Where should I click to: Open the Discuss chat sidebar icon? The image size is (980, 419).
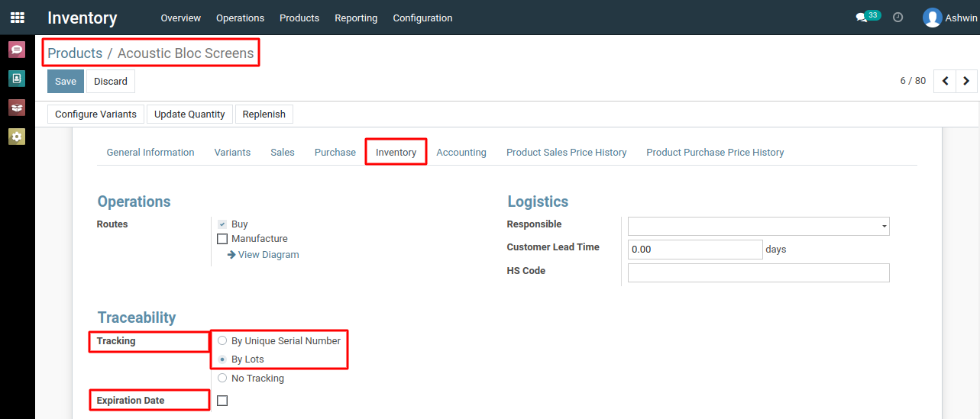pyautogui.click(x=17, y=50)
